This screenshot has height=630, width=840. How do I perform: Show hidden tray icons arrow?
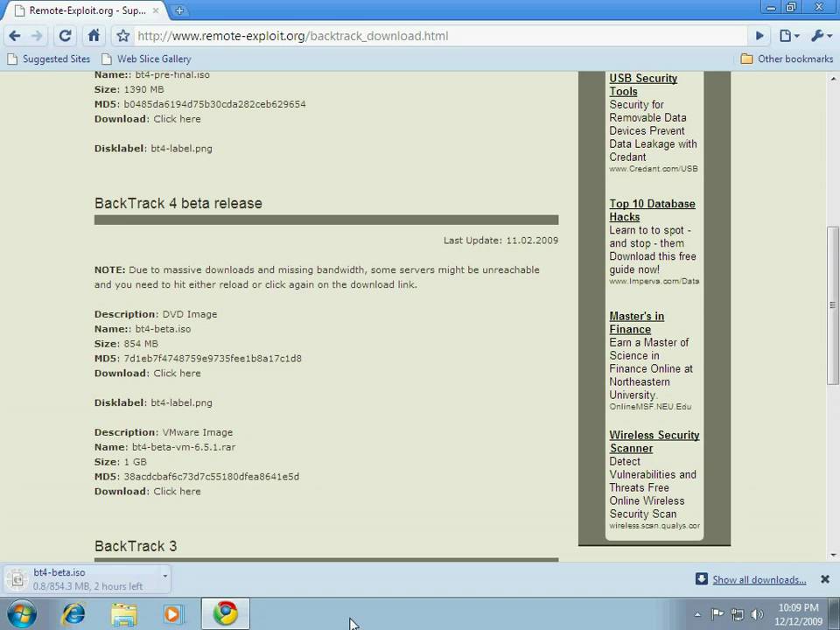pos(697,614)
